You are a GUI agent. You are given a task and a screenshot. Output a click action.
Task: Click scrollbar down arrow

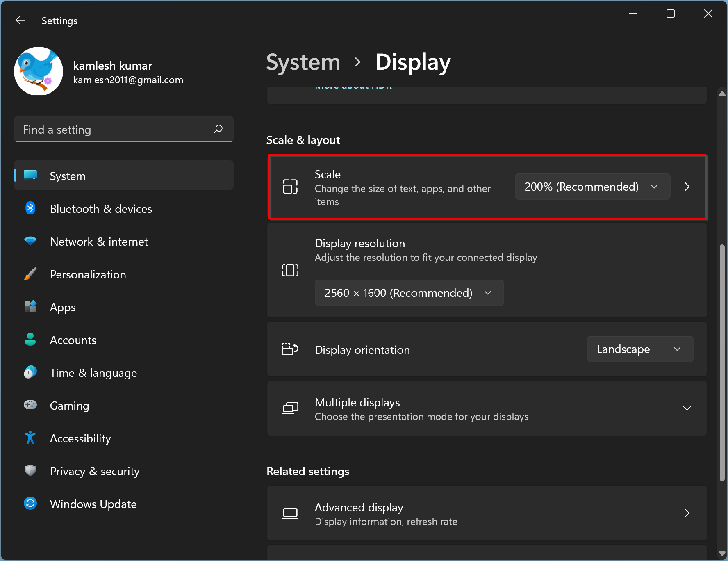coord(722,554)
